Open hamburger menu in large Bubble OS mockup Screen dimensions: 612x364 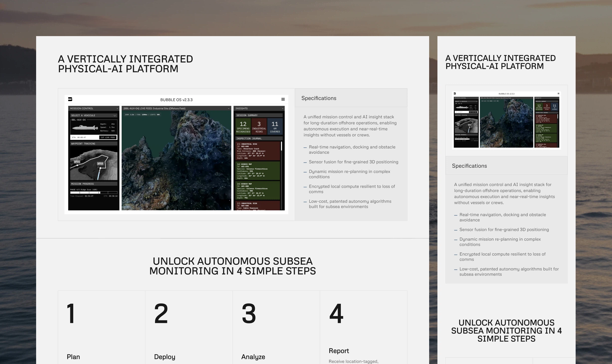click(x=283, y=99)
